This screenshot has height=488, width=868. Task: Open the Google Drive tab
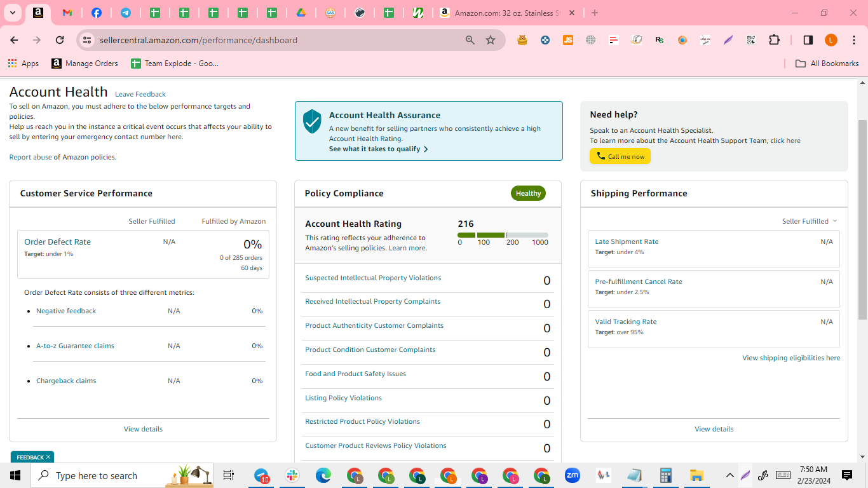[301, 13]
